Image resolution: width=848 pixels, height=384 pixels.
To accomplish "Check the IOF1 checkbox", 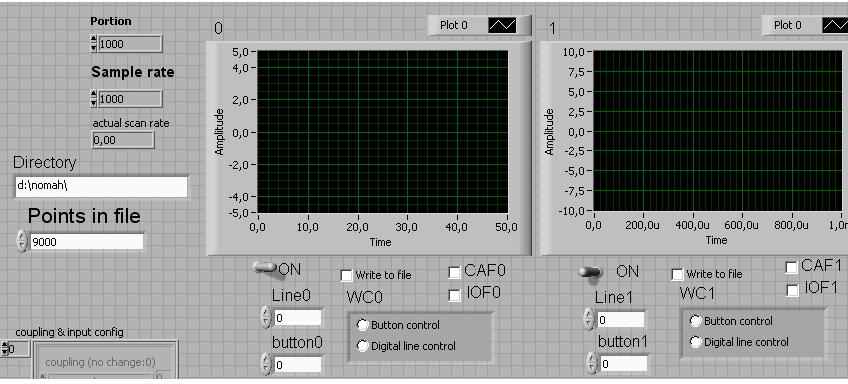I will 792,290.
